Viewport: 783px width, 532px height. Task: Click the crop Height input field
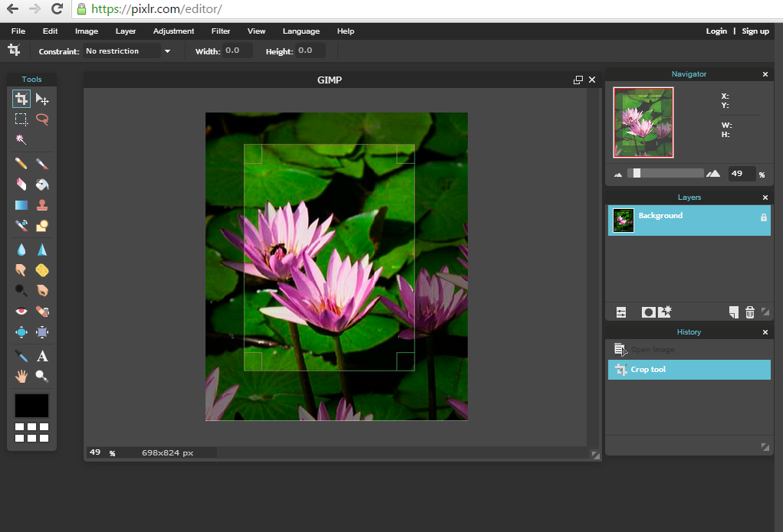tap(310, 51)
